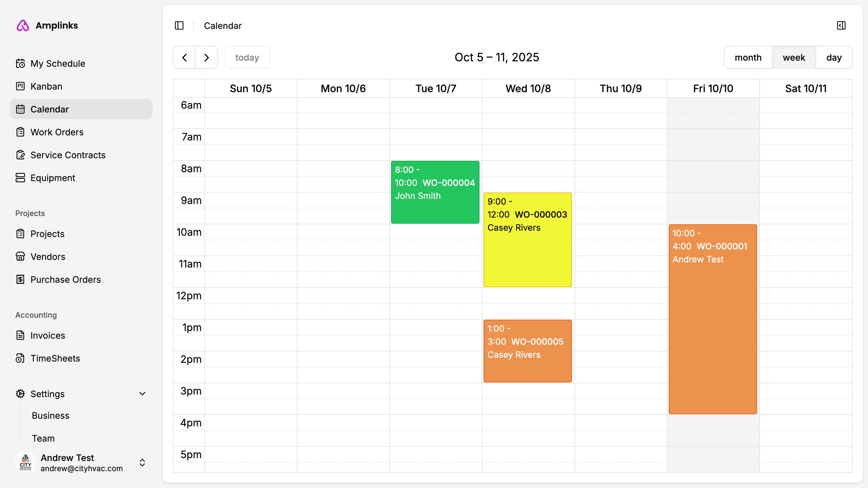
Task: Go to the previous week
Action: 185,58
